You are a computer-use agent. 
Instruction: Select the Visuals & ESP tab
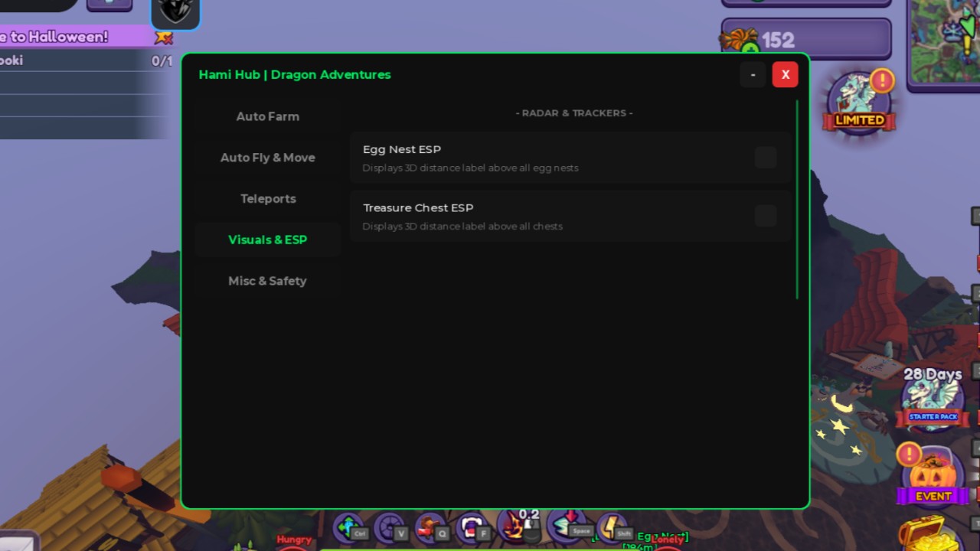(267, 240)
